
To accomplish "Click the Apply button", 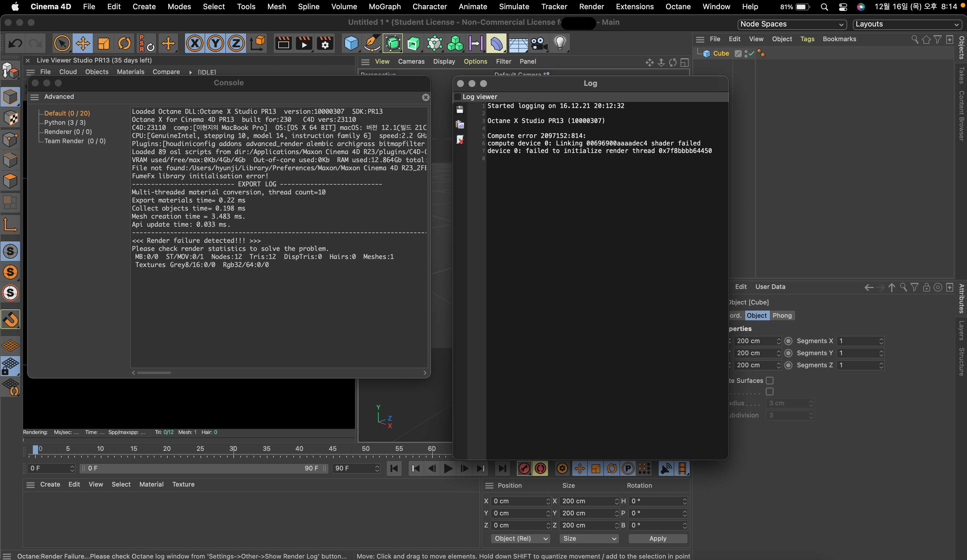I will 658,538.
